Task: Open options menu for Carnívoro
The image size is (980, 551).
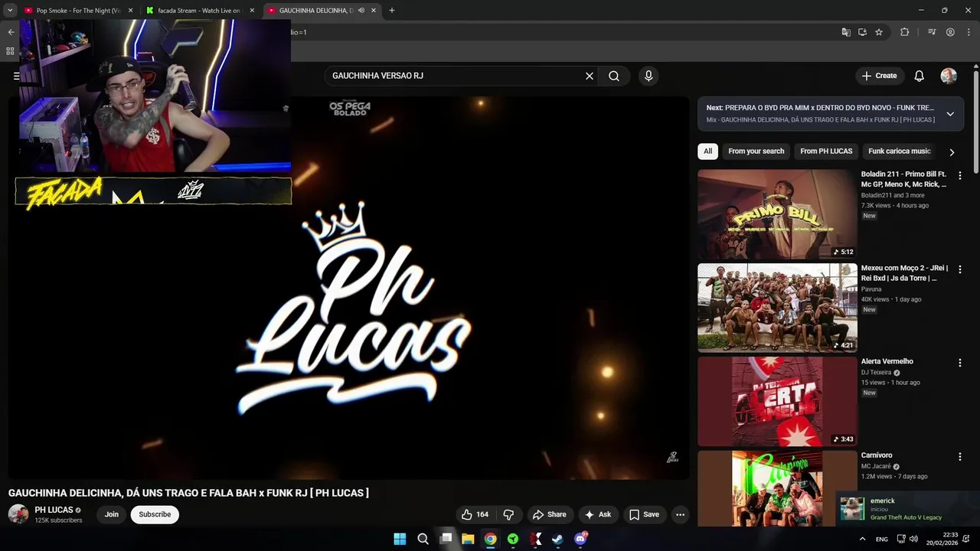Action: click(959, 457)
